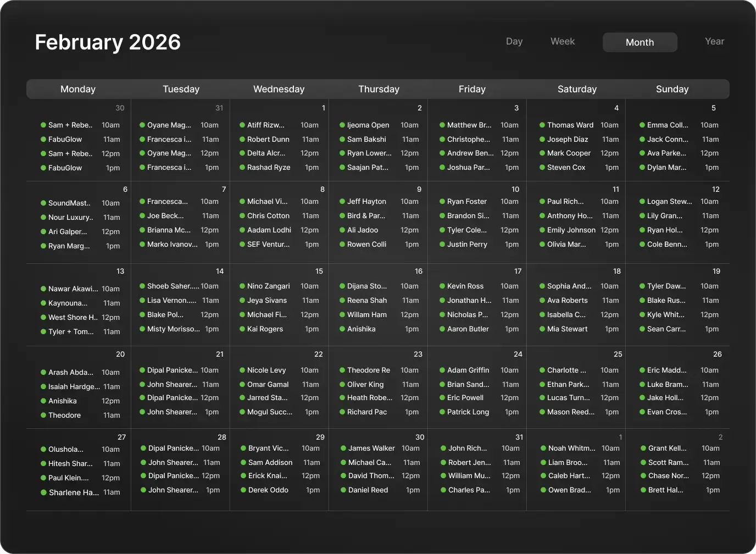Open the Jeff Hayton 10am event
Image resolution: width=756 pixels, height=554 pixels.
(379, 202)
